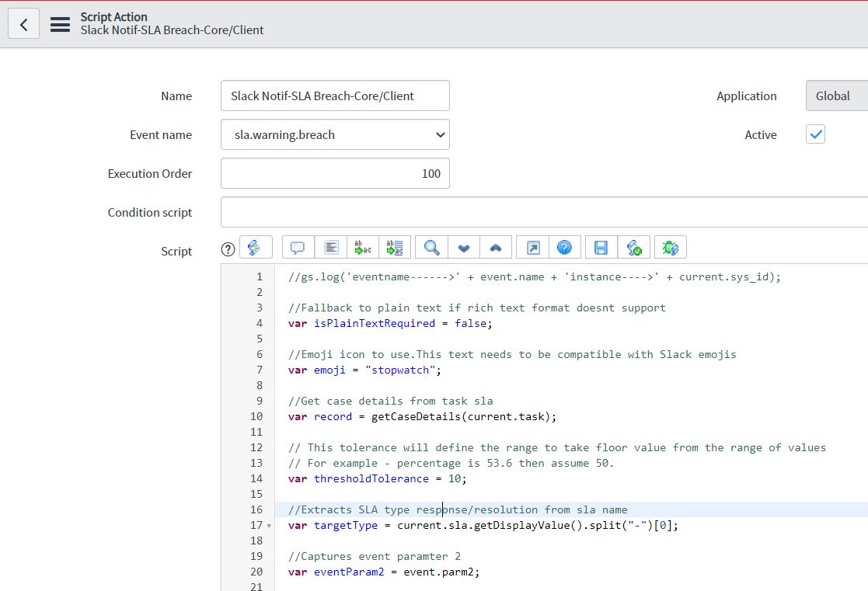This screenshot has width=868, height=591.
Task: Click the Condition script field
Action: pos(544,212)
